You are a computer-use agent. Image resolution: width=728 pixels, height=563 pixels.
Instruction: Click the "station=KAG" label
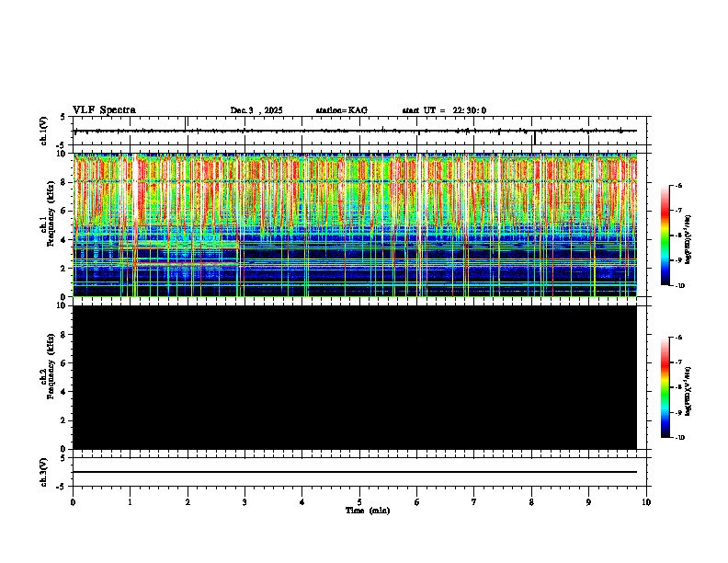[342, 110]
